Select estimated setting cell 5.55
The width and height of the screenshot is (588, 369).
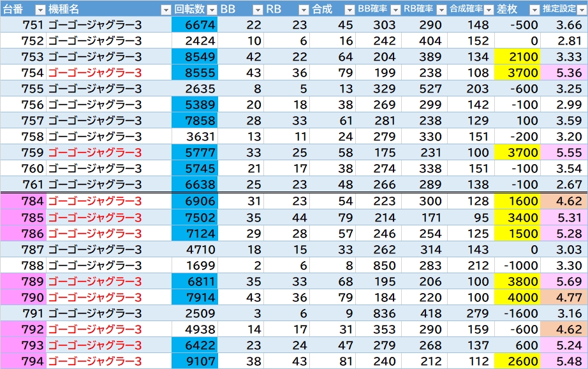coord(564,153)
